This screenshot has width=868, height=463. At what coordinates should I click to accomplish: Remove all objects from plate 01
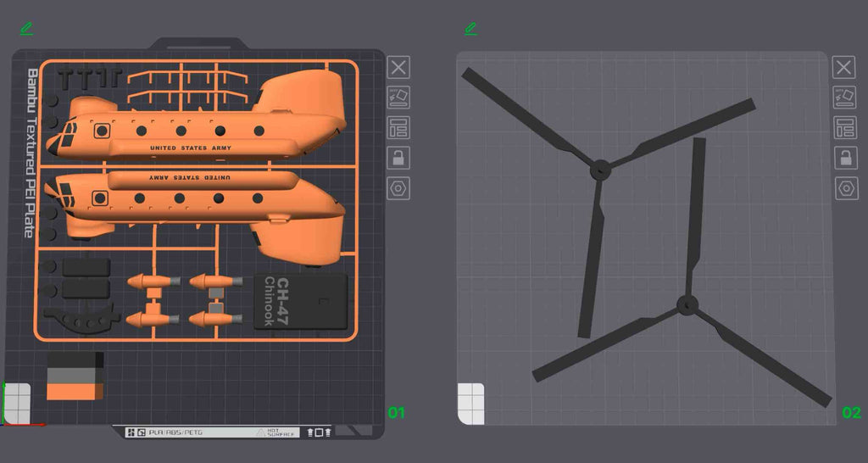(398, 68)
